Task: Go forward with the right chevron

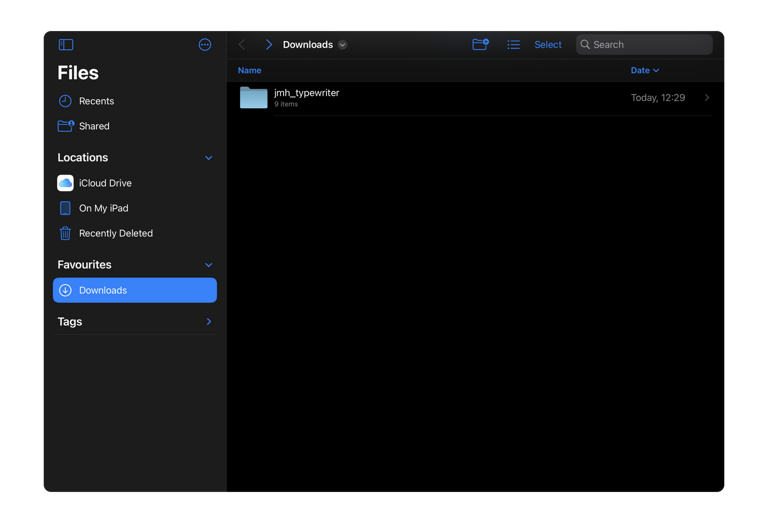Action: pos(268,45)
